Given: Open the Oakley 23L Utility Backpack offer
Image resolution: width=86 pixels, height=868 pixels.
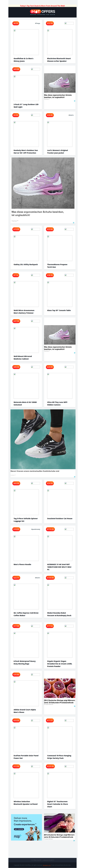Looking at the screenshot, I should [x=26, y=265].
